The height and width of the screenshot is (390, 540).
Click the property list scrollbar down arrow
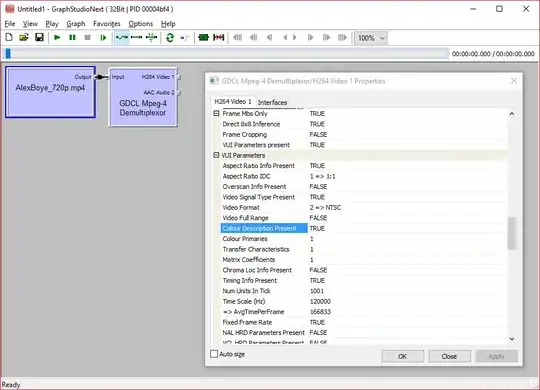click(x=512, y=339)
